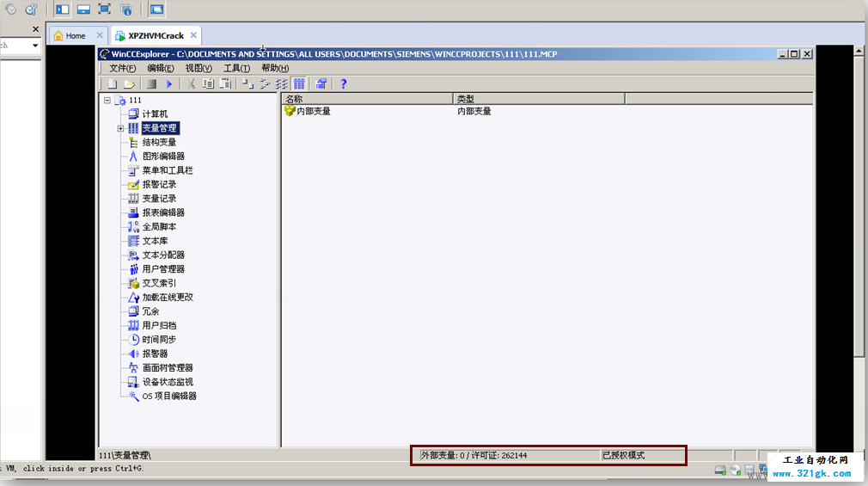Click the Paste toolbar icon

(x=225, y=83)
